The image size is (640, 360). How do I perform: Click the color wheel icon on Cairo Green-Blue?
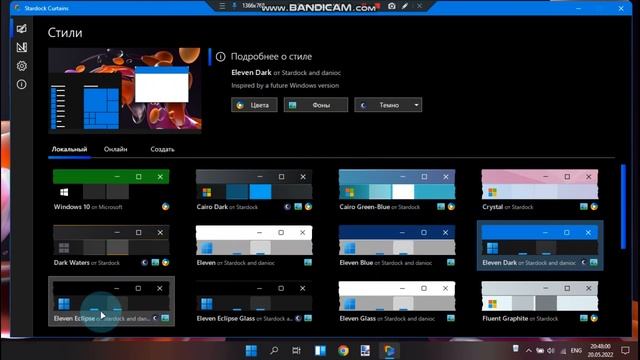[x=451, y=207]
